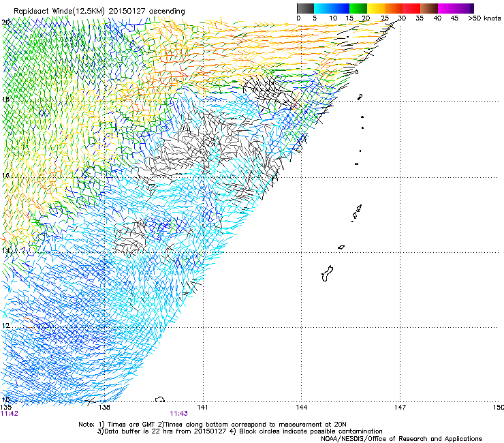Click the '14' latitude axis label
504x443 pixels.
pos(5,251)
